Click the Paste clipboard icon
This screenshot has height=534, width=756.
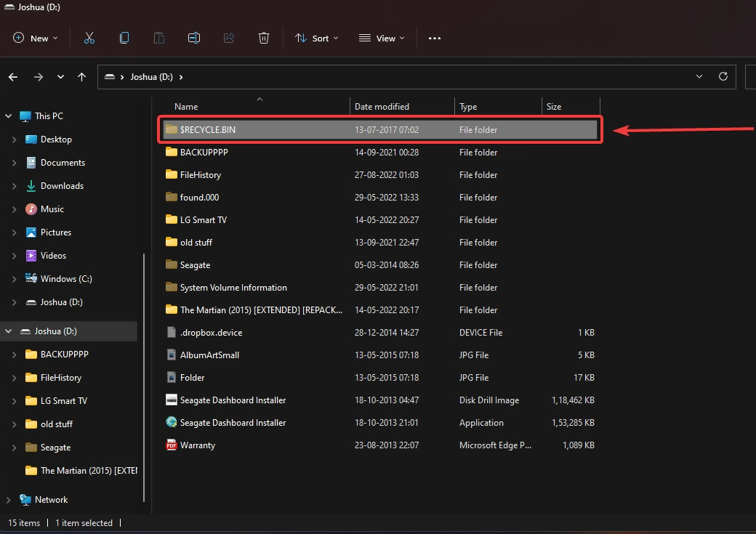coord(159,38)
